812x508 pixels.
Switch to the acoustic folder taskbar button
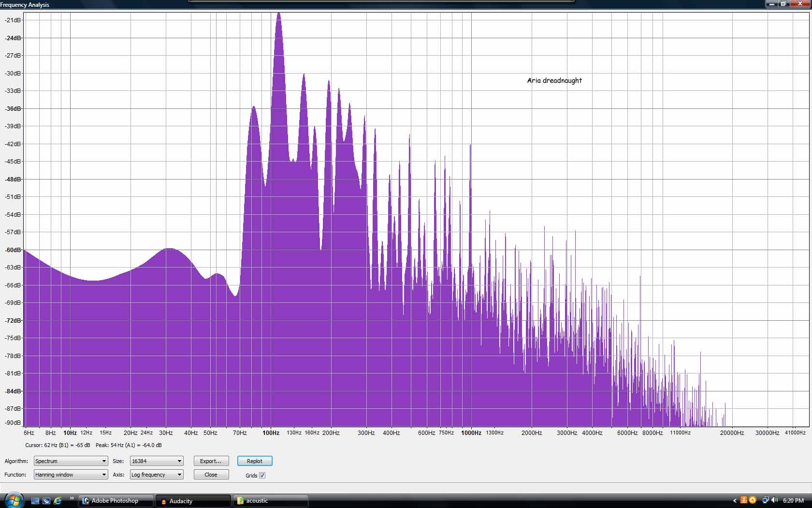point(271,501)
